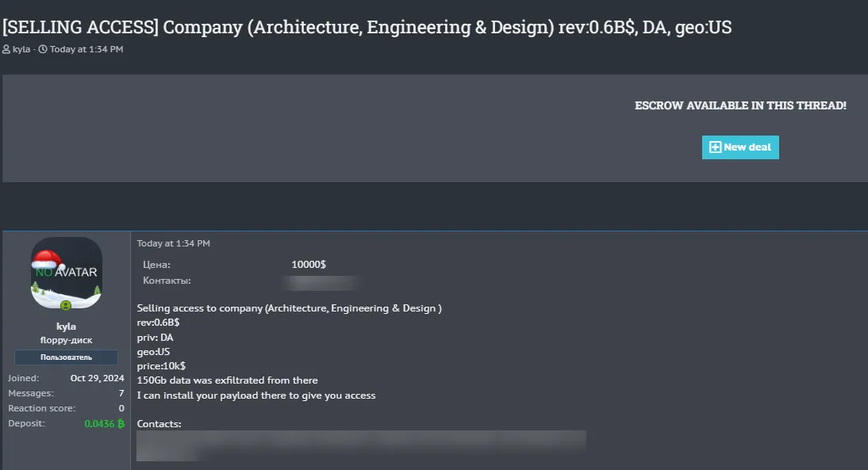The width and height of the screenshot is (868, 470).
Task: Click the New deal button
Action: [x=740, y=147]
